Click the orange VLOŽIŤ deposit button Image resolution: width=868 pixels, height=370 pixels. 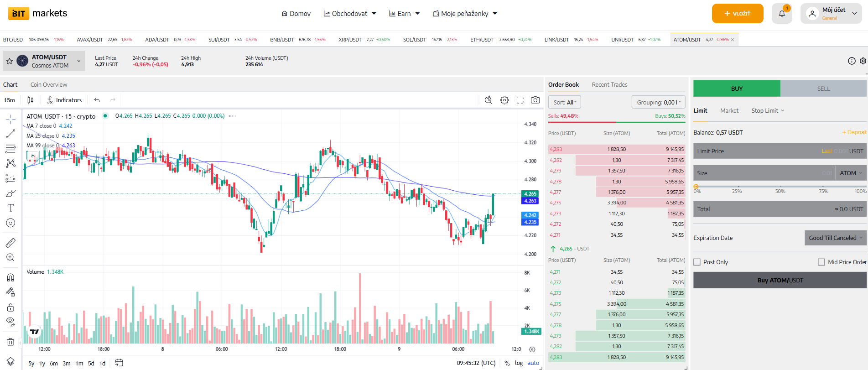tap(737, 14)
